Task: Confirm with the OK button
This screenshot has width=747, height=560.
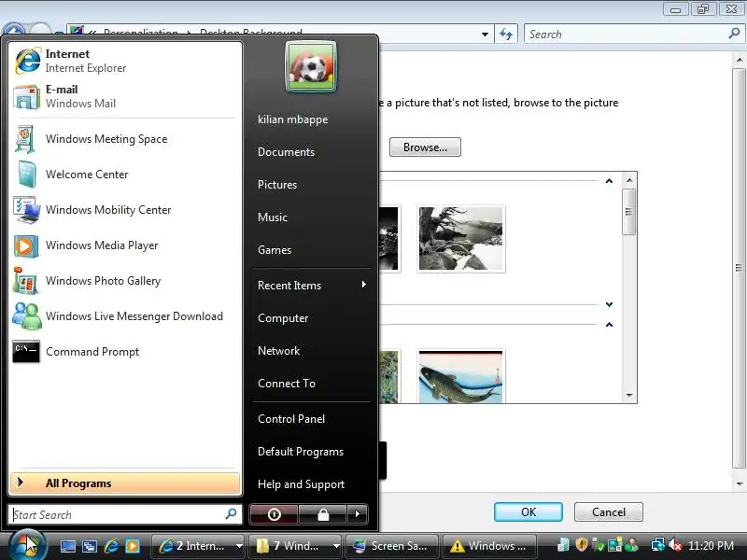Action: [x=529, y=511]
